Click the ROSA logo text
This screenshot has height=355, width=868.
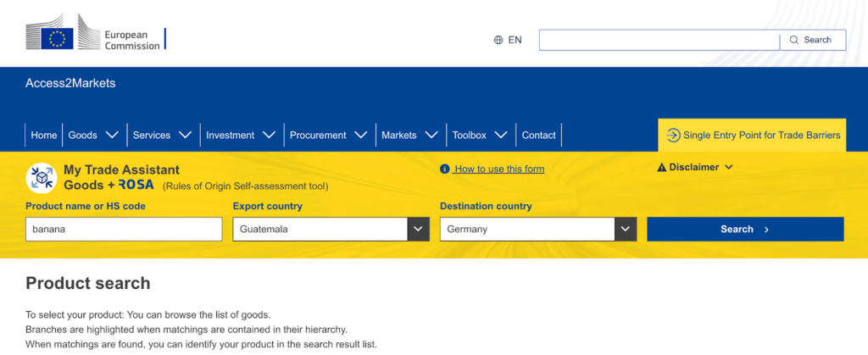click(x=136, y=186)
